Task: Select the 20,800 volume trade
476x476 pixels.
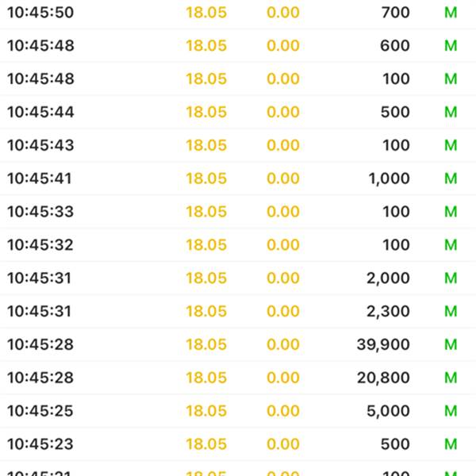Action: pyautogui.click(x=238, y=378)
